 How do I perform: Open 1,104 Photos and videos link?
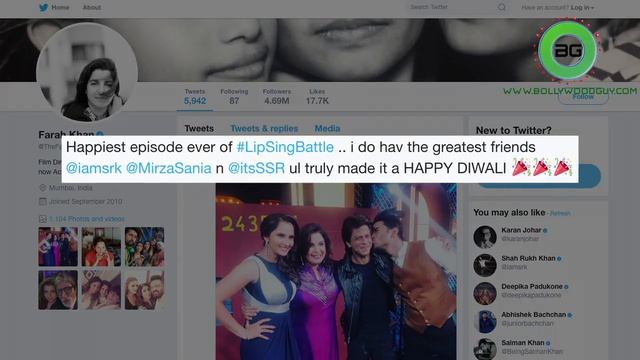pos(87,219)
